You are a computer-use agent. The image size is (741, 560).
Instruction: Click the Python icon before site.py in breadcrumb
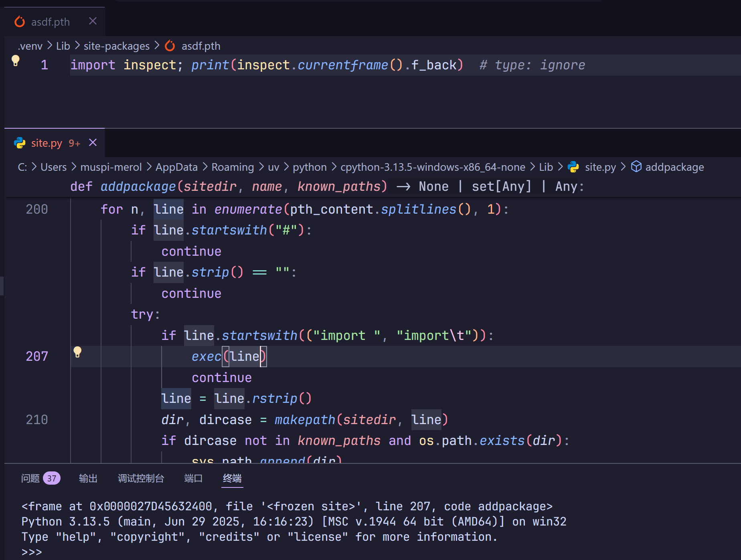573,167
